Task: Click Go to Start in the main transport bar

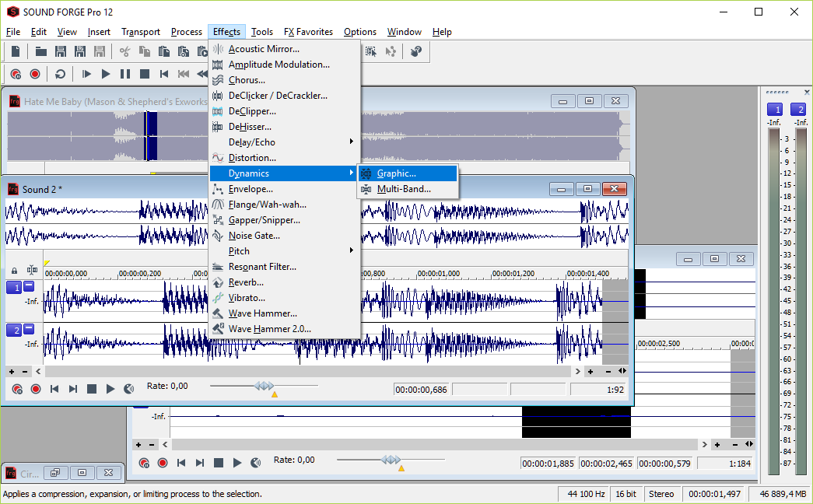Action: (164, 74)
